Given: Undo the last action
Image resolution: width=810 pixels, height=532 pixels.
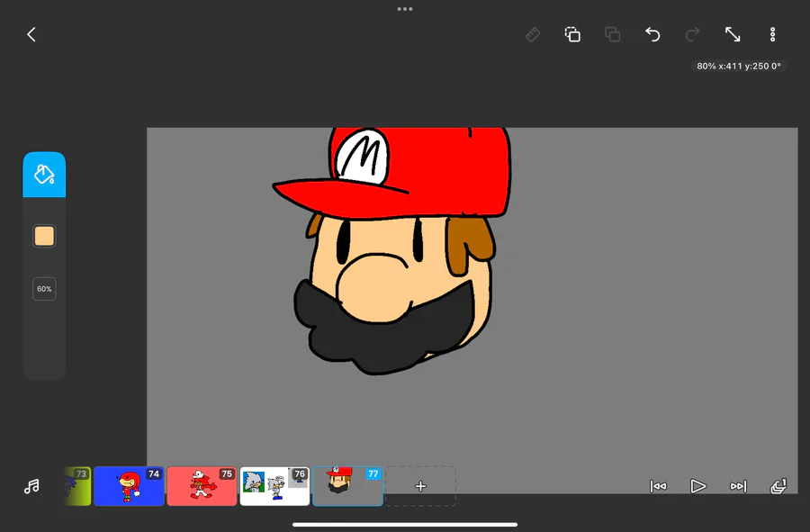Looking at the screenshot, I should 652,34.
